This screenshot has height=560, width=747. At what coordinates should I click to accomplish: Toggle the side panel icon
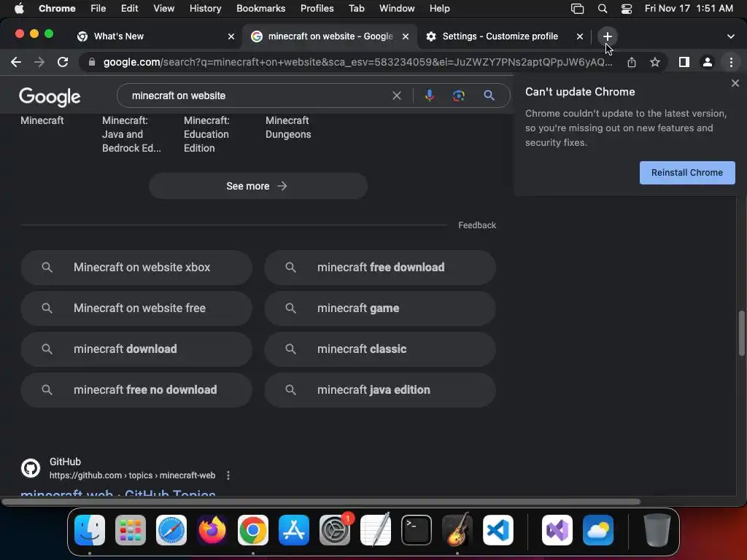(684, 62)
